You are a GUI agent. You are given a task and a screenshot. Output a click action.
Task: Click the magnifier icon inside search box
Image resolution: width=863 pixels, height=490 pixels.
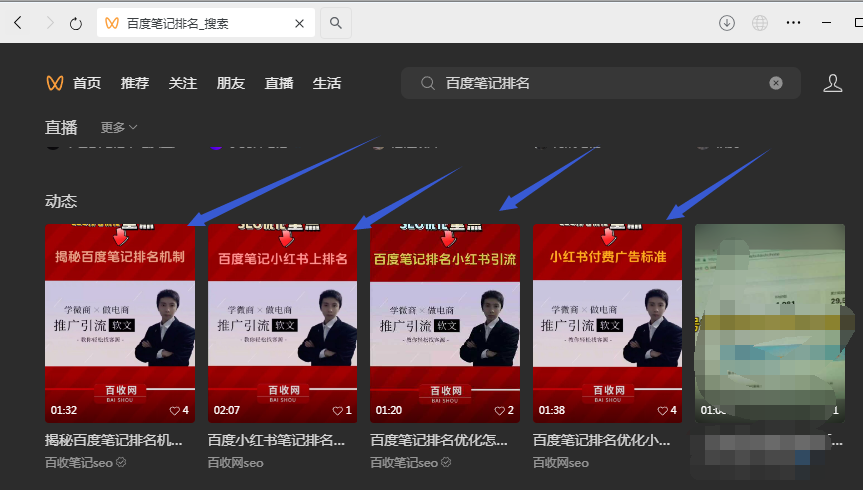tap(428, 83)
